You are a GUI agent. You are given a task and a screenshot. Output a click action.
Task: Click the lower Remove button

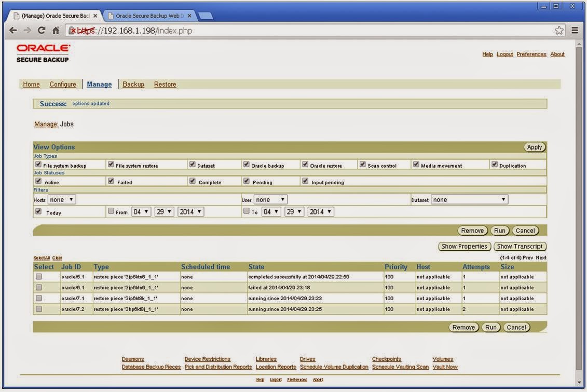click(x=463, y=327)
